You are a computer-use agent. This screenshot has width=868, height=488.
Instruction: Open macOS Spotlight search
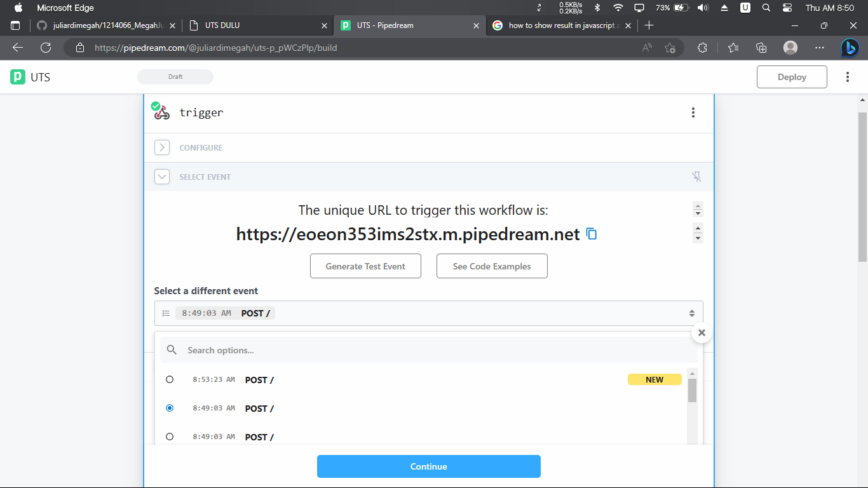click(x=766, y=8)
